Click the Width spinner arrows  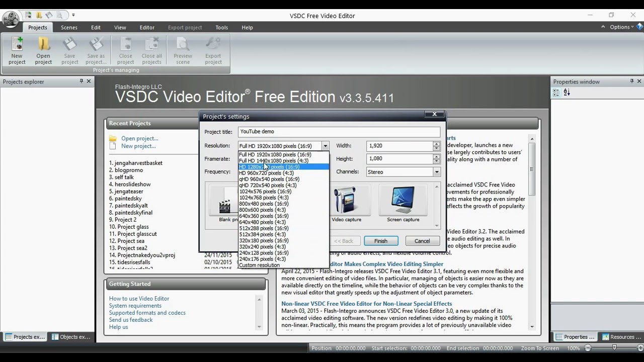point(436,146)
